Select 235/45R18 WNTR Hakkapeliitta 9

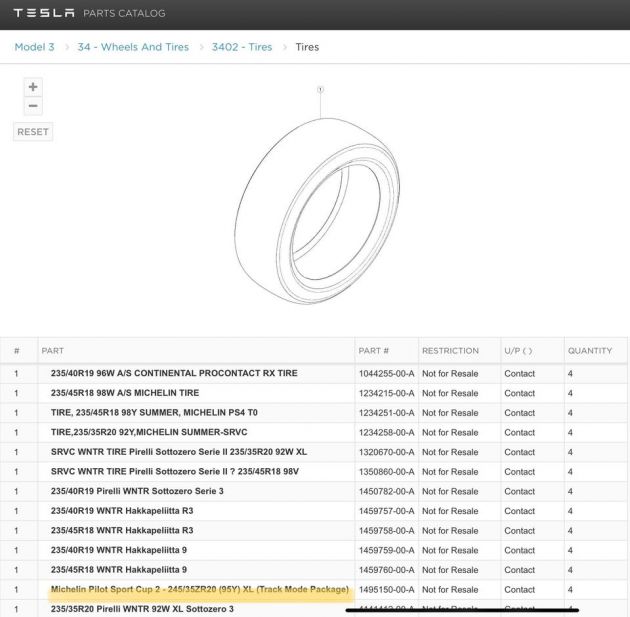tap(119, 570)
